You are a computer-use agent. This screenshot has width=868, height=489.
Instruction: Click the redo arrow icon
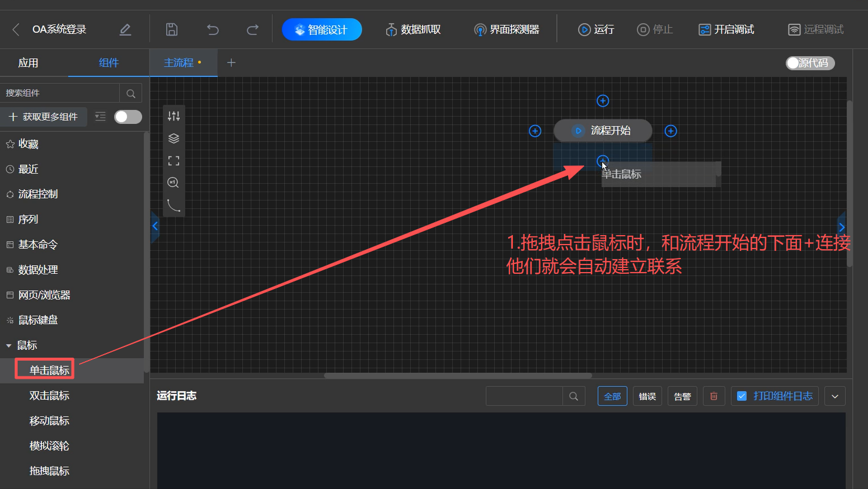point(252,29)
